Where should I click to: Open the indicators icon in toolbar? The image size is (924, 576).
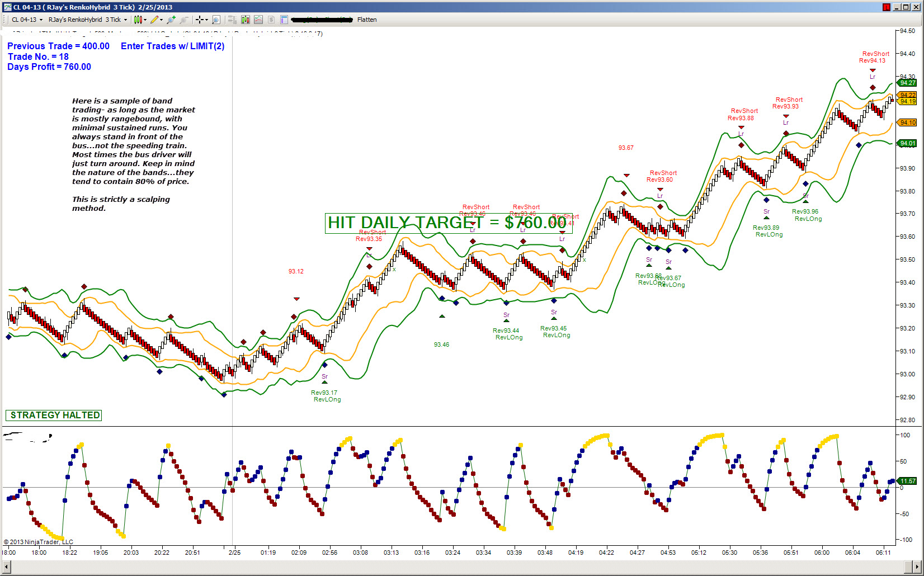[246, 20]
